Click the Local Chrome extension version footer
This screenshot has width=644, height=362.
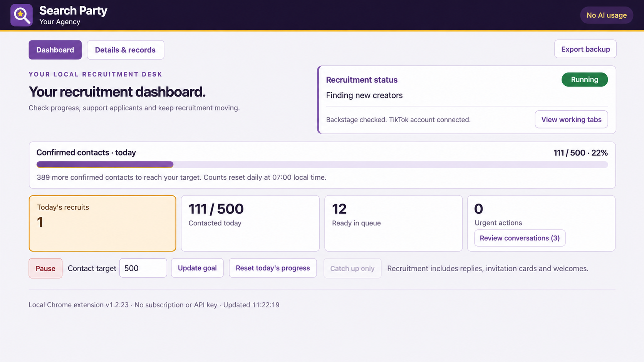(154, 305)
